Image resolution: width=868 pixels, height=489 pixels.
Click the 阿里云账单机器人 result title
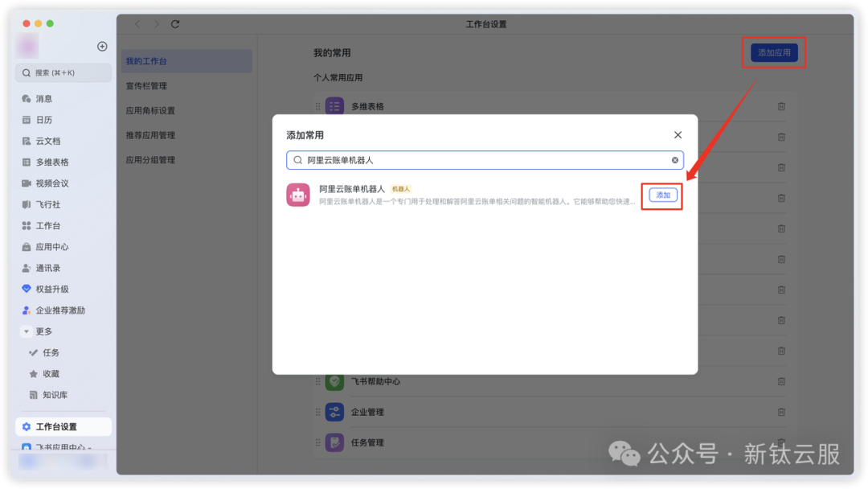[351, 189]
